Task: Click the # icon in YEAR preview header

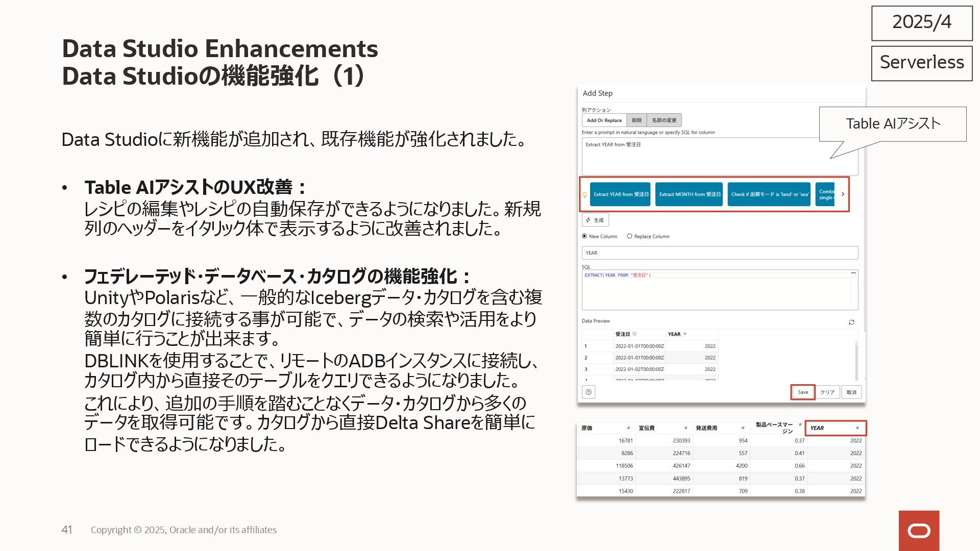Action: click(x=685, y=334)
